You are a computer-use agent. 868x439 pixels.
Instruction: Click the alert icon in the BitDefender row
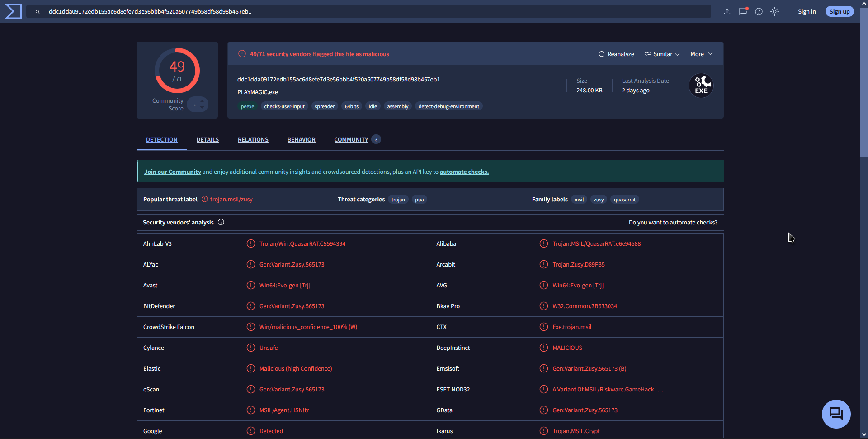[251, 306]
